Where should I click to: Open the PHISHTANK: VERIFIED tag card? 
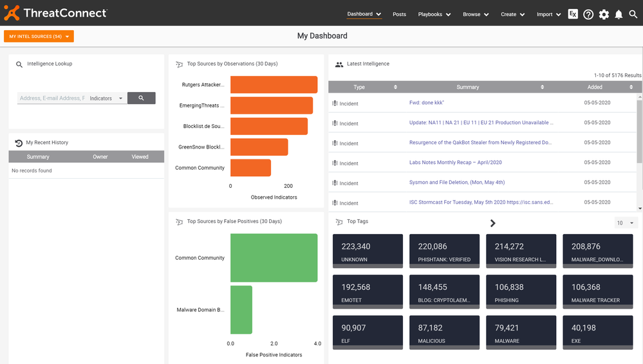pos(445,251)
